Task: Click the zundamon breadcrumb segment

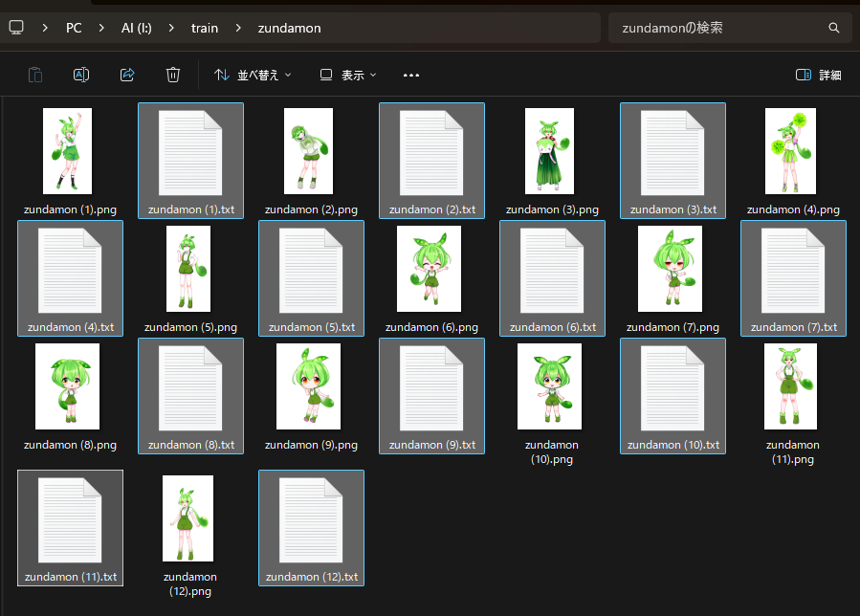Action: click(290, 28)
